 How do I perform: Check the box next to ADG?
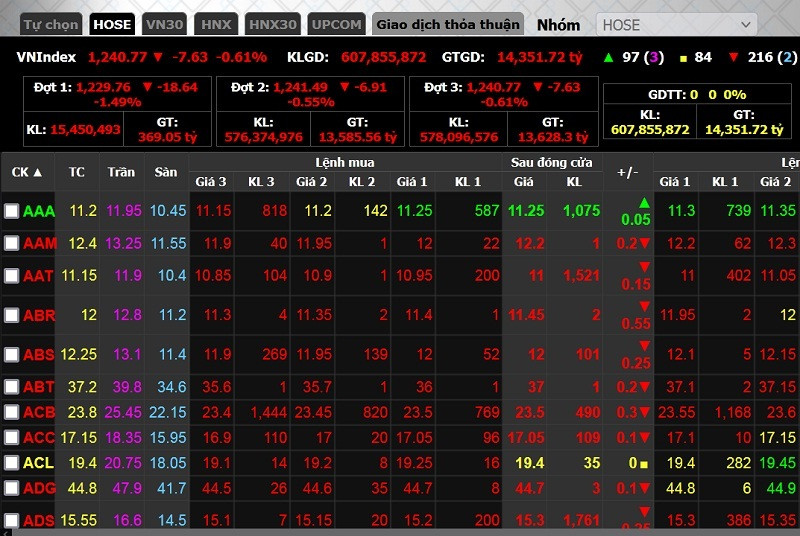11,487
